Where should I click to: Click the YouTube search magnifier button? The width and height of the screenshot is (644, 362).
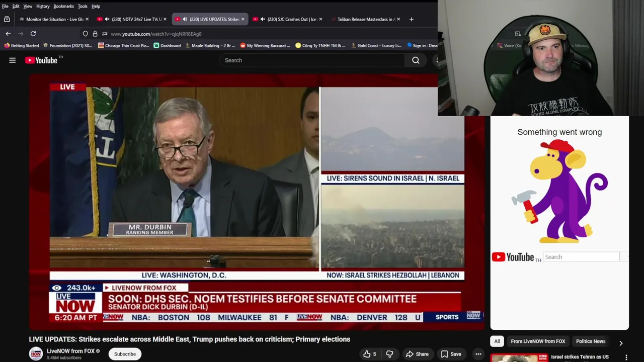coord(416,60)
